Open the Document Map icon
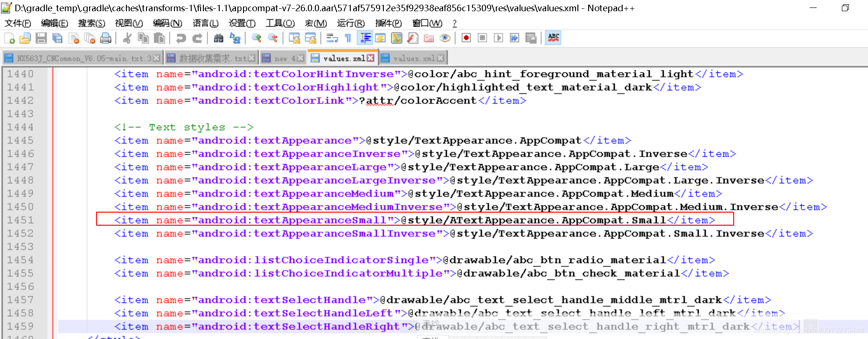 click(x=396, y=38)
